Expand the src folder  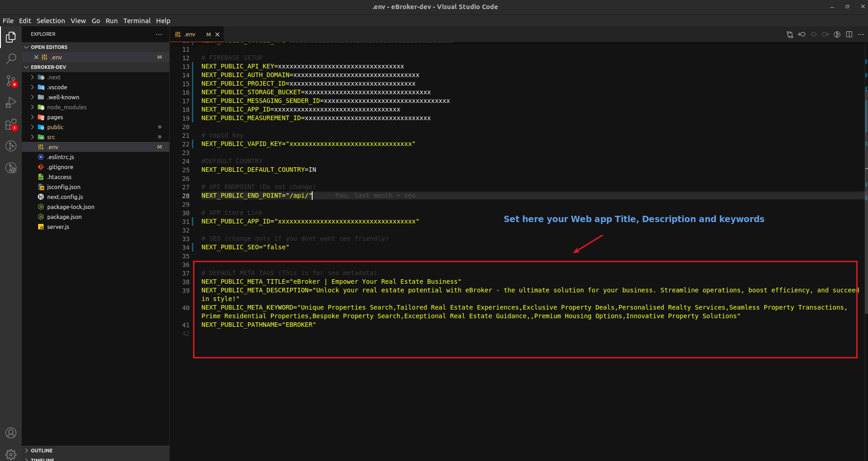click(x=95, y=137)
